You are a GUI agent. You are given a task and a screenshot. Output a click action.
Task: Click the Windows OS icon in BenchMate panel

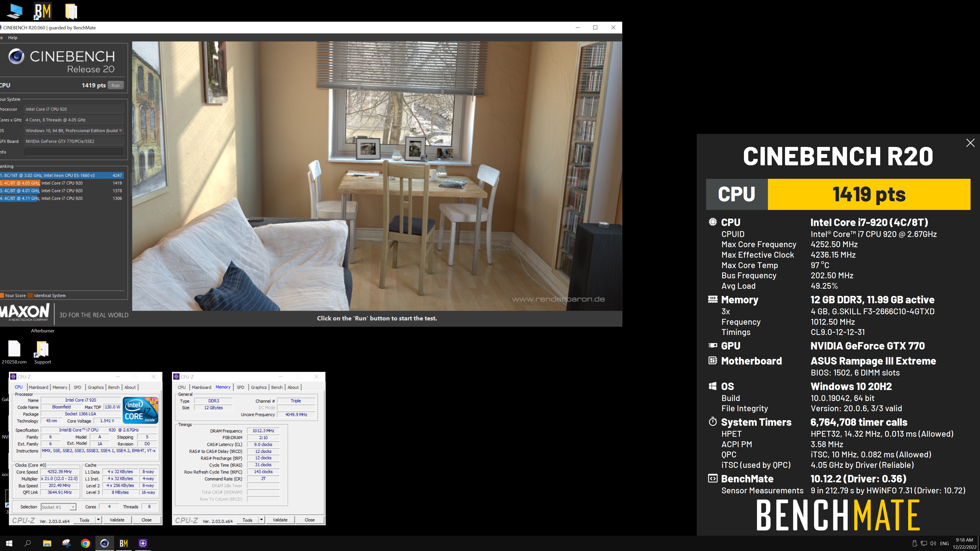tap(713, 386)
